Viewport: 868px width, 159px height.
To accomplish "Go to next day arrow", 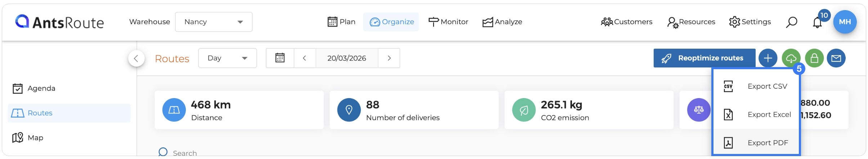I will click(x=389, y=58).
